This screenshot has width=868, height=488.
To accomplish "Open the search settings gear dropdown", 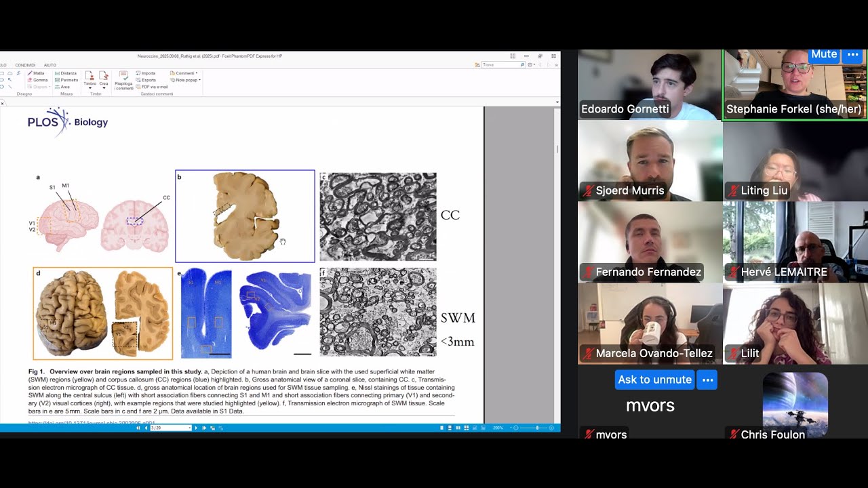I will [x=532, y=64].
